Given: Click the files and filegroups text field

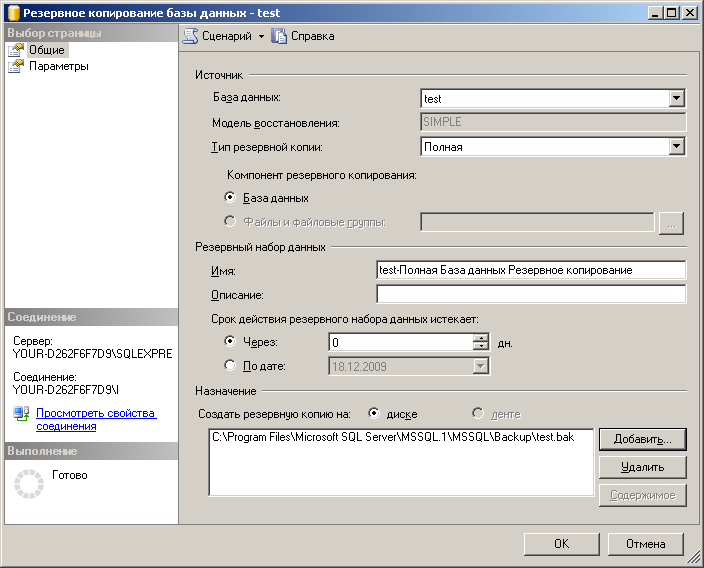Looking at the screenshot, I should point(537,222).
